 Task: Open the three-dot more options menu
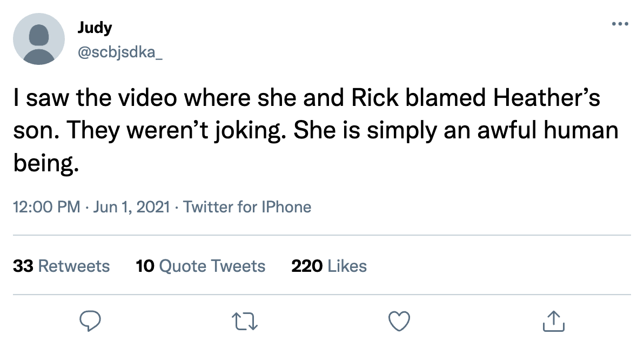coord(619,24)
